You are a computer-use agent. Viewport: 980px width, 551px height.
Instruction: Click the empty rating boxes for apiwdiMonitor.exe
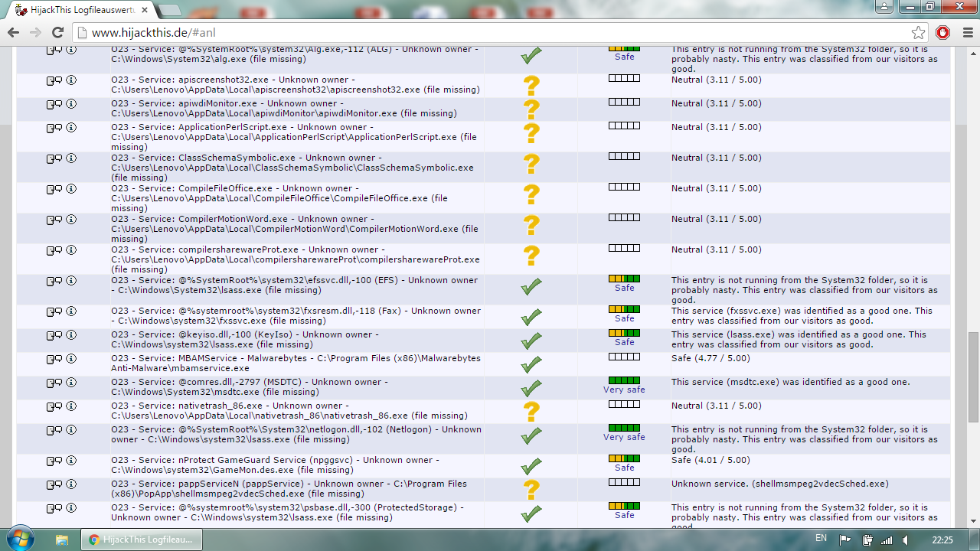tap(624, 102)
